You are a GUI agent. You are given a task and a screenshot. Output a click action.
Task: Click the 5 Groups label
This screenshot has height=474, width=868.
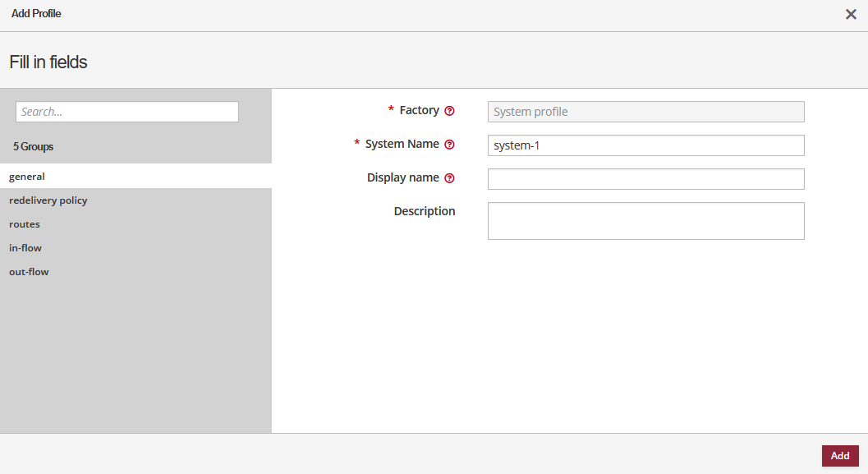click(31, 146)
